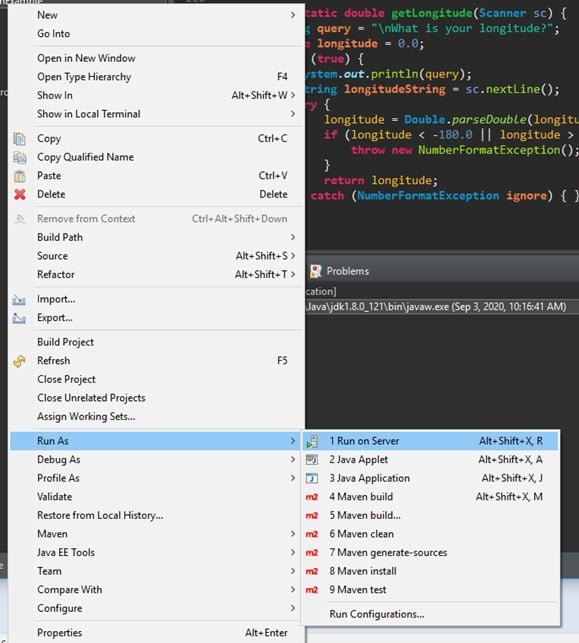Click the Import icon

19,300
